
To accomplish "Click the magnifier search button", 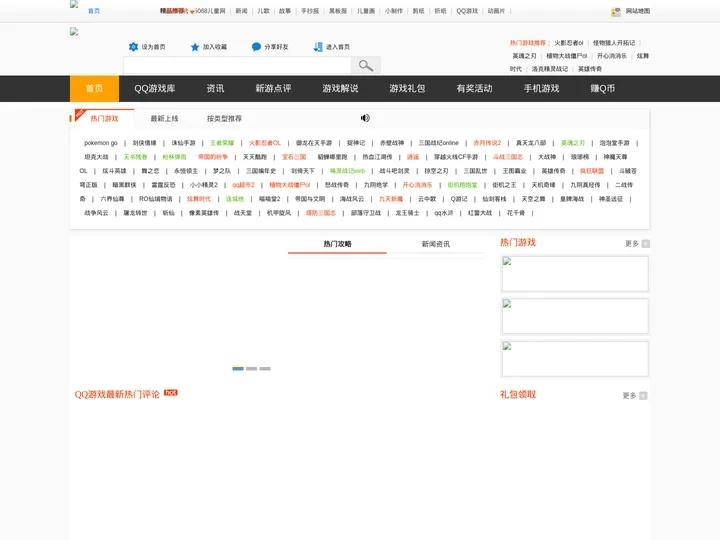I will 366,66.
